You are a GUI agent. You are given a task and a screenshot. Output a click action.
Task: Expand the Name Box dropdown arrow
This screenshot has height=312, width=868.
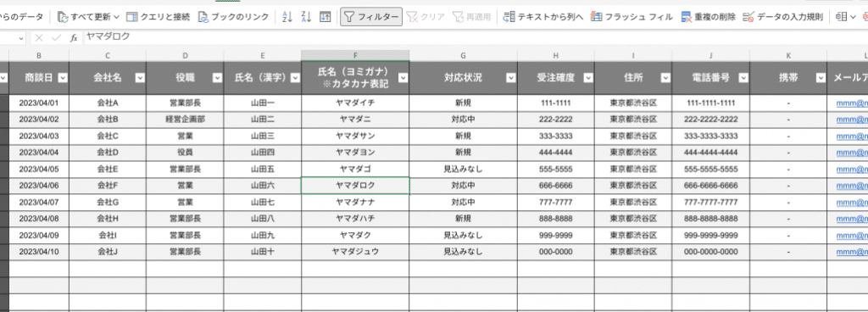pos(21,38)
